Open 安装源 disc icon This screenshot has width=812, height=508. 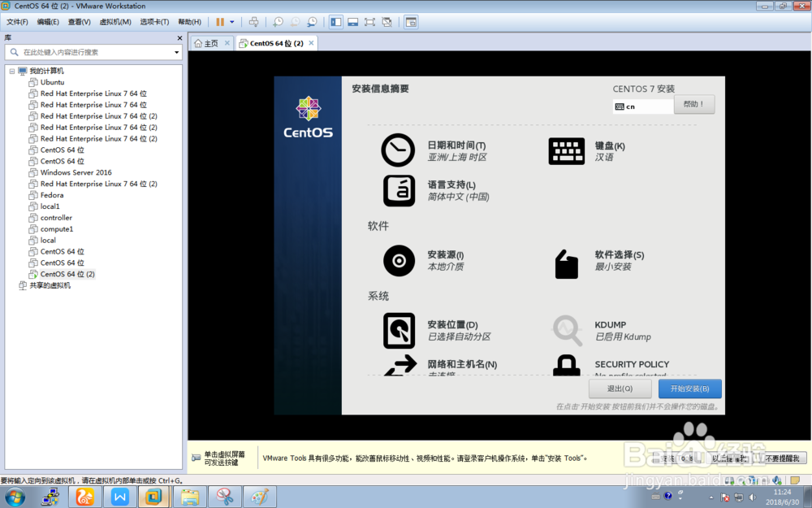tap(399, 261)
